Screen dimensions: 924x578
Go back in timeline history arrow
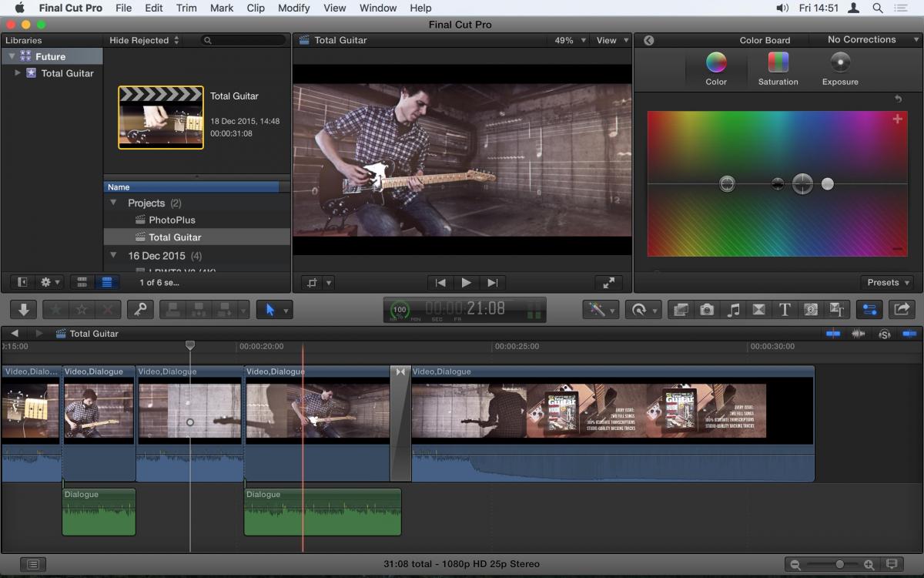[15, 334]
